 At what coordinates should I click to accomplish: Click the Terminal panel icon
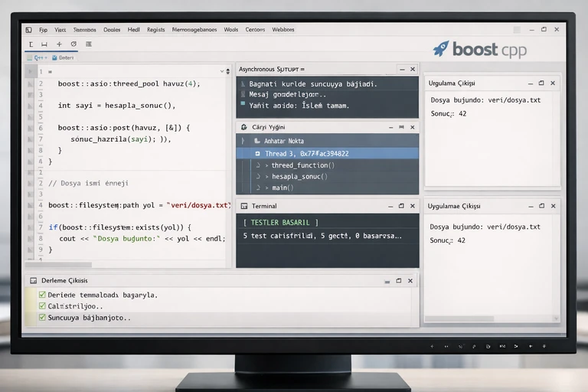tap(244, 206)
